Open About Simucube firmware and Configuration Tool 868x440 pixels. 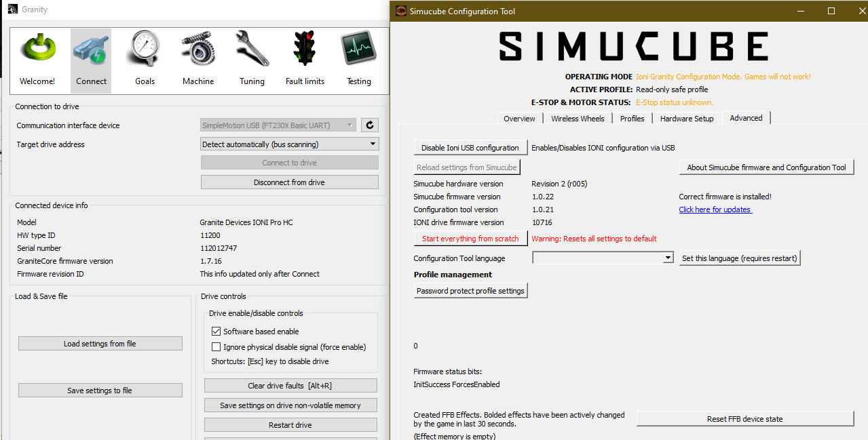(x=766, y=167)
